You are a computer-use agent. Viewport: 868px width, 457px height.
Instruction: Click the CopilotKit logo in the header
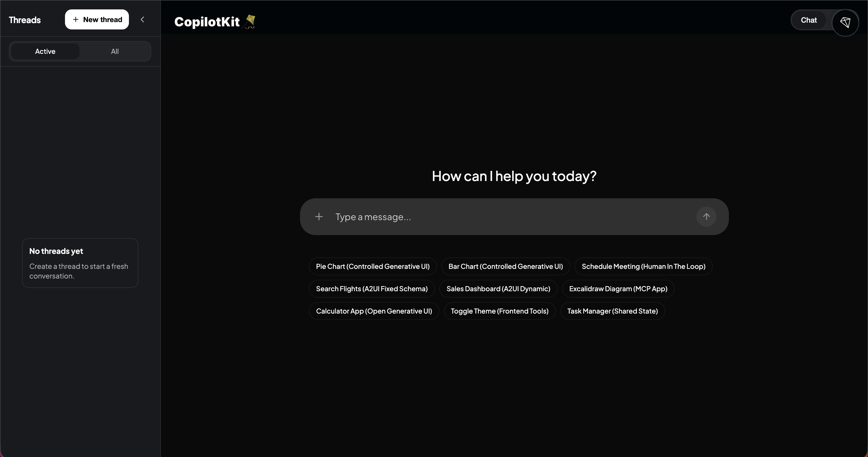click(215, 22)
